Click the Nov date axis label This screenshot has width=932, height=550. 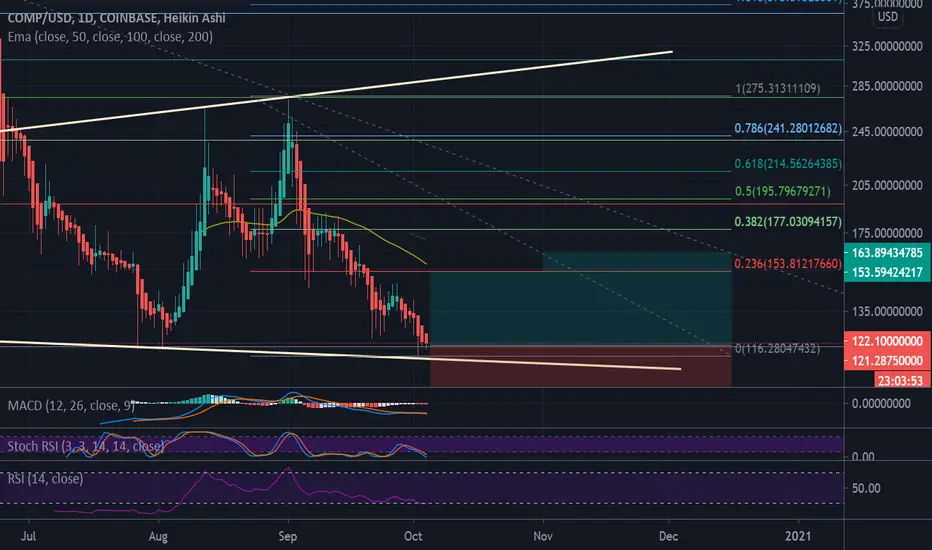coord(543,536)
